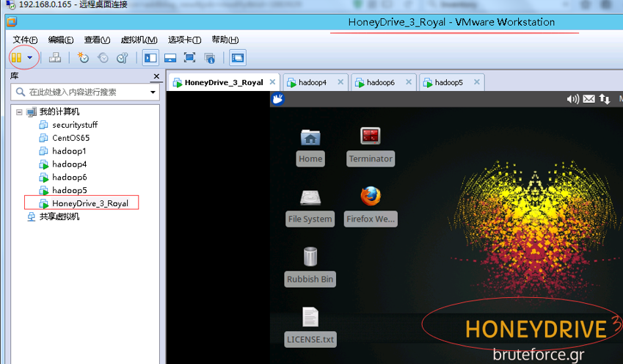Open the 编辑(E) menu
The image size is (623, 364).
pyautogui.click(x=61, y=40)
